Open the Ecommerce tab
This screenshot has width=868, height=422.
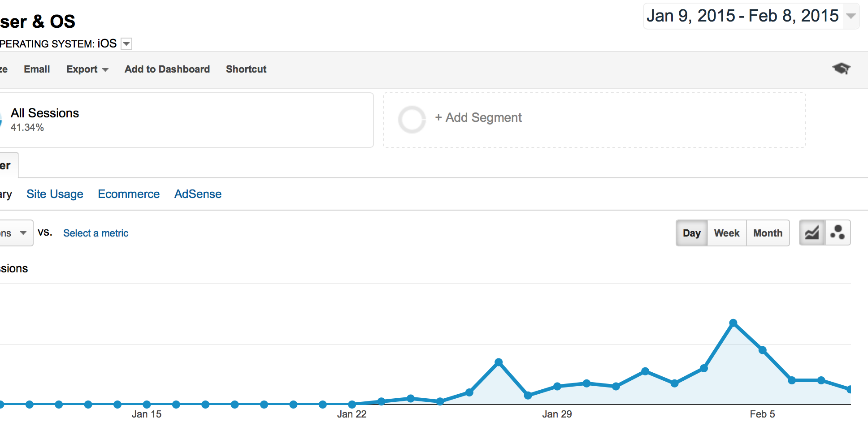pos(129,194)
